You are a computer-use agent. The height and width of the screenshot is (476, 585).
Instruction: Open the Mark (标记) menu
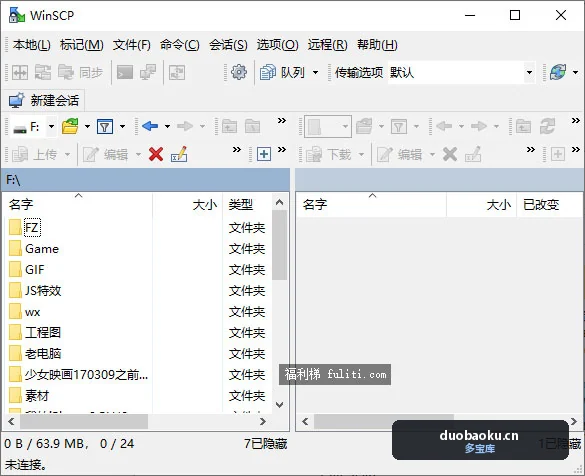point(82,45)
